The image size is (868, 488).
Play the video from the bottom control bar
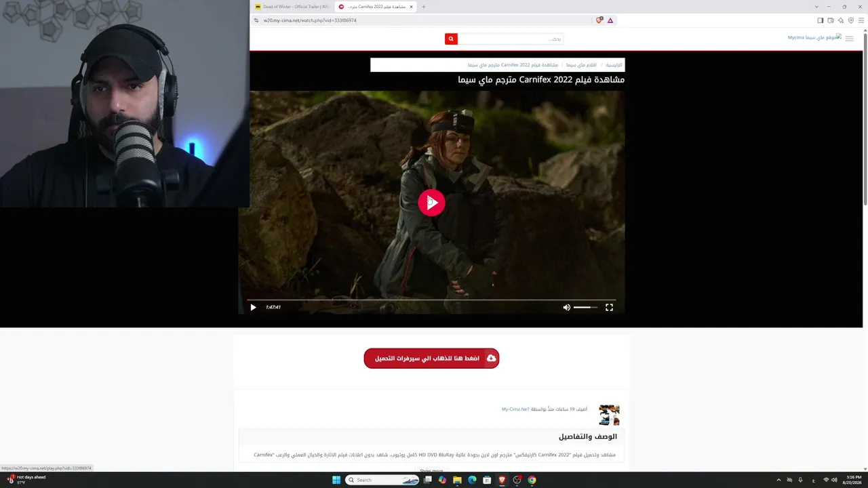pyautogui.click(x=253, y=308)
